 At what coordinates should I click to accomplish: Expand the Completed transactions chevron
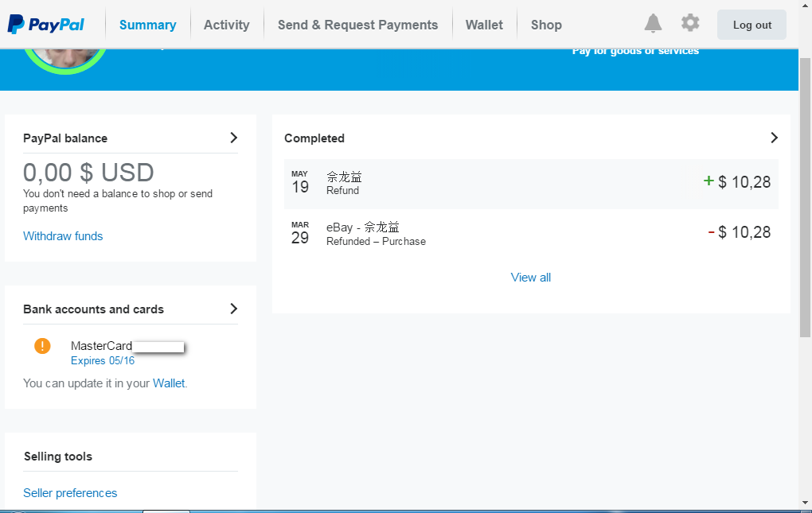[775, 138]
